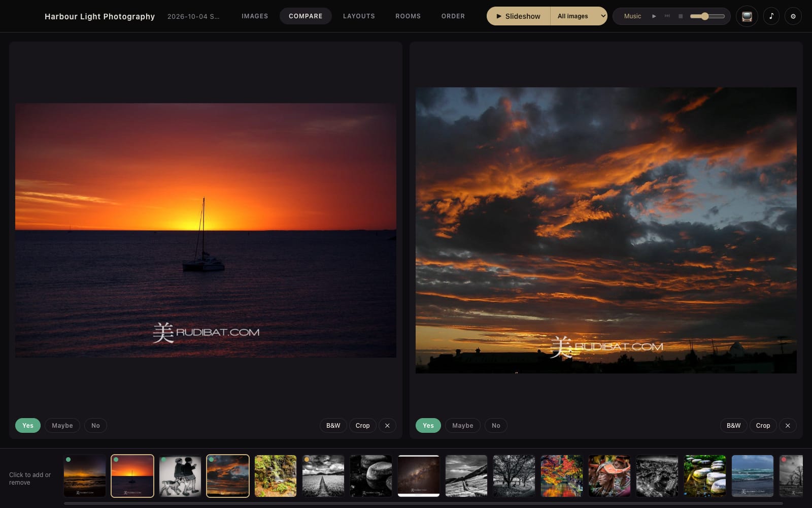Remove sailboat sunset from comparison

[x=387, y=426]
